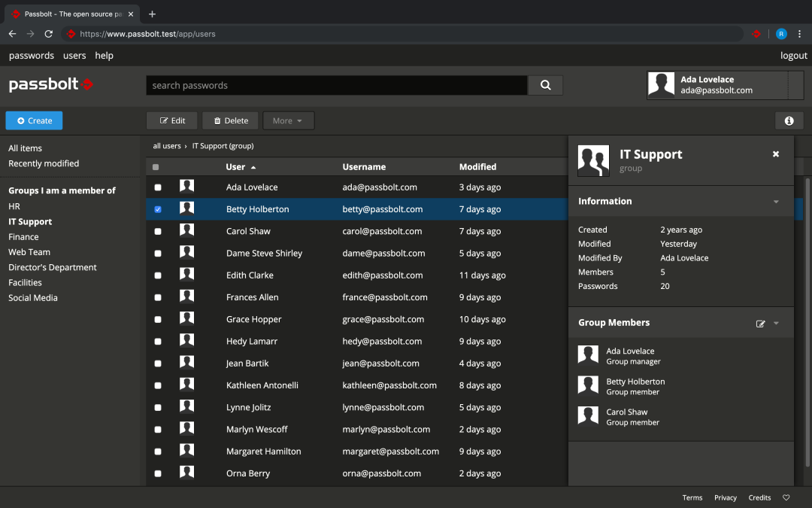The image size is (812, 508).
Task: Sort by the Username column header
Action: pos(364,167)
